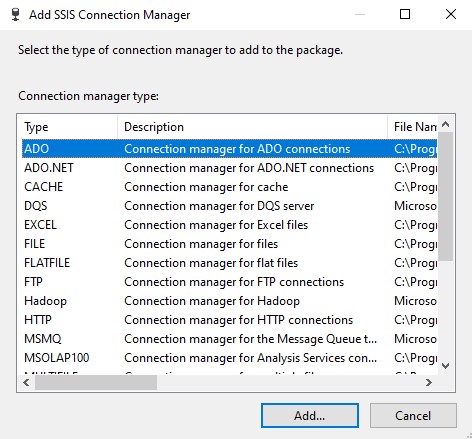Sort by the Description column header

point(252,127)
